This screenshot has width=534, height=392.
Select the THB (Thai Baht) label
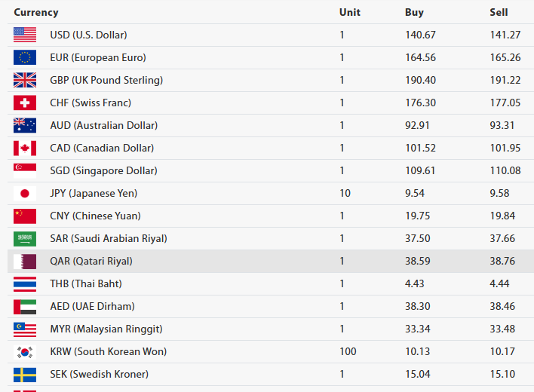click(x=86, y=283)
